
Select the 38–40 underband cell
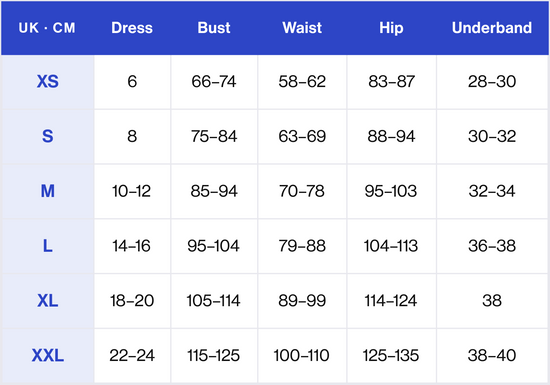pos(492,355)
